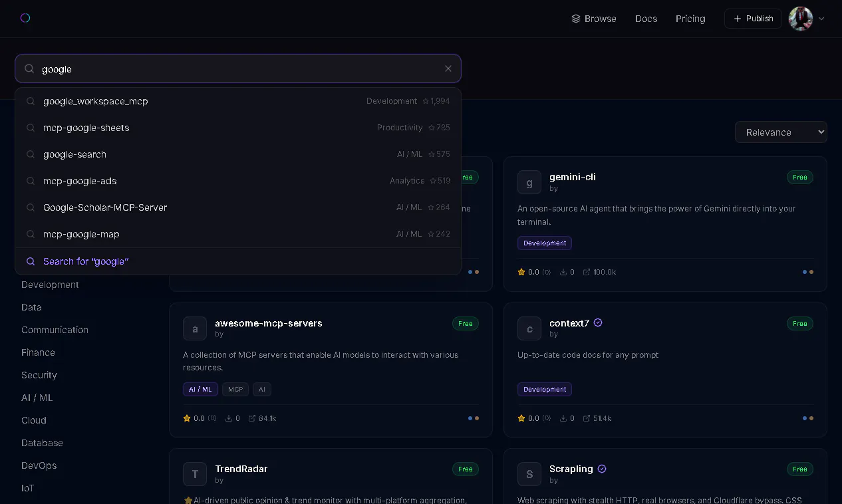842x504 pixels.
Task: Filter by Security category
Action: 39,375
